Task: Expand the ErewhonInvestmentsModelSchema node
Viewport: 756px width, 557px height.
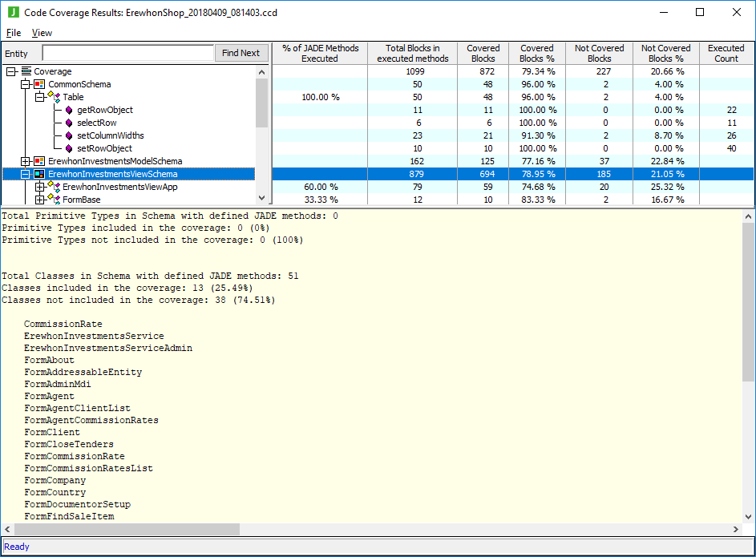Action: tap(26, 161)
